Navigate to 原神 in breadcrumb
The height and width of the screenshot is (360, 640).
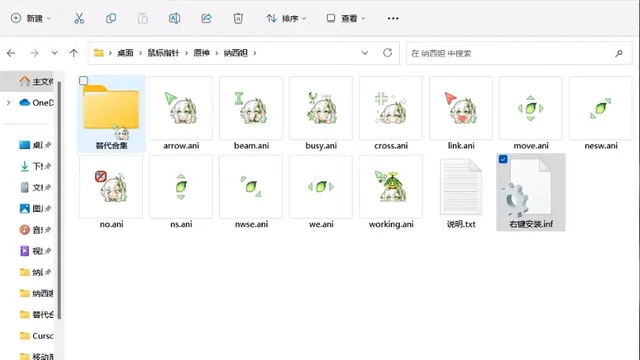201,53
